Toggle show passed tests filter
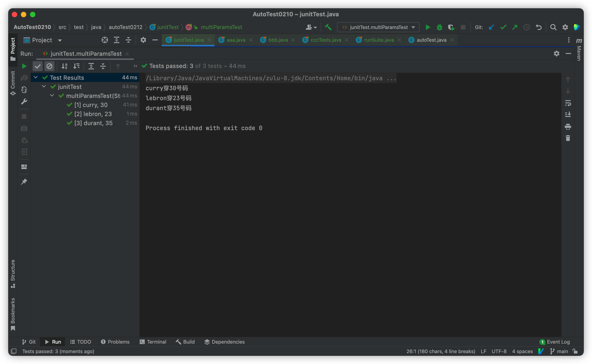 [38, 66]
